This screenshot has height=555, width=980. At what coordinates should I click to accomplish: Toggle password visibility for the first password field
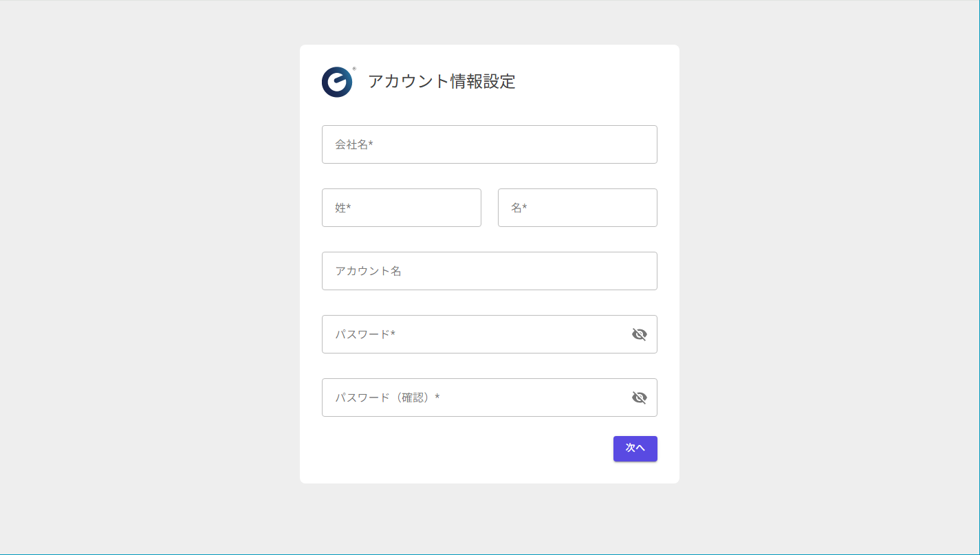click(x=640, y=334)
